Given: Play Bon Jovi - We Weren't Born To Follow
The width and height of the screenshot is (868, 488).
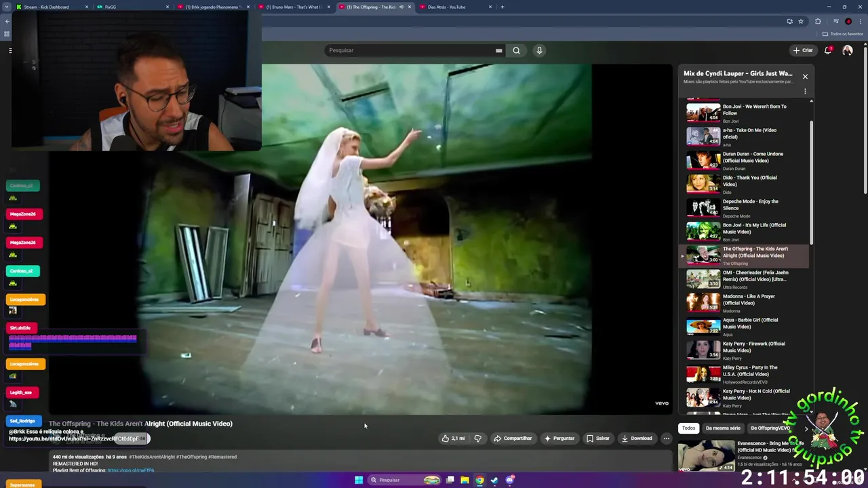Looking at the screenshot, I should pyautogui.click(x=744, y=113).
